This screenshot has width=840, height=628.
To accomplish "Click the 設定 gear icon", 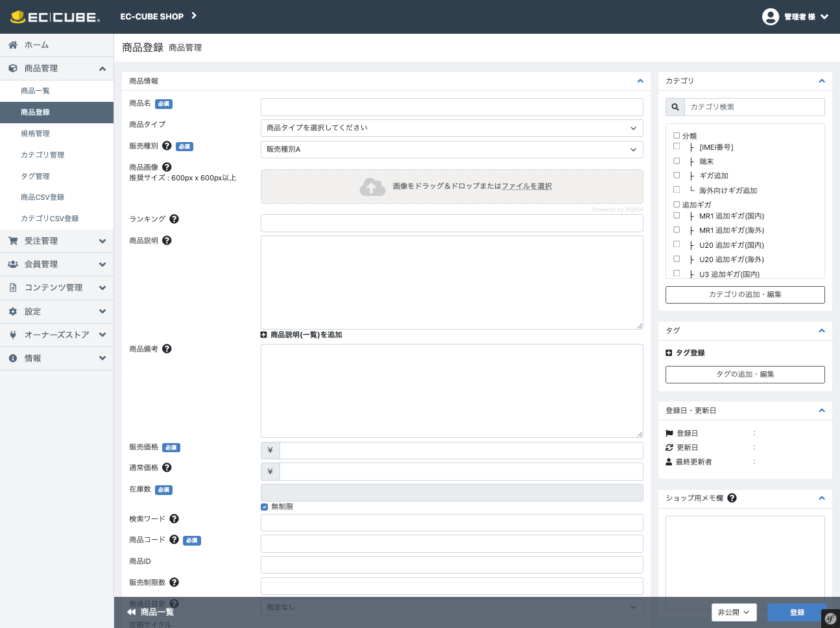I will [x=13, y=311].
